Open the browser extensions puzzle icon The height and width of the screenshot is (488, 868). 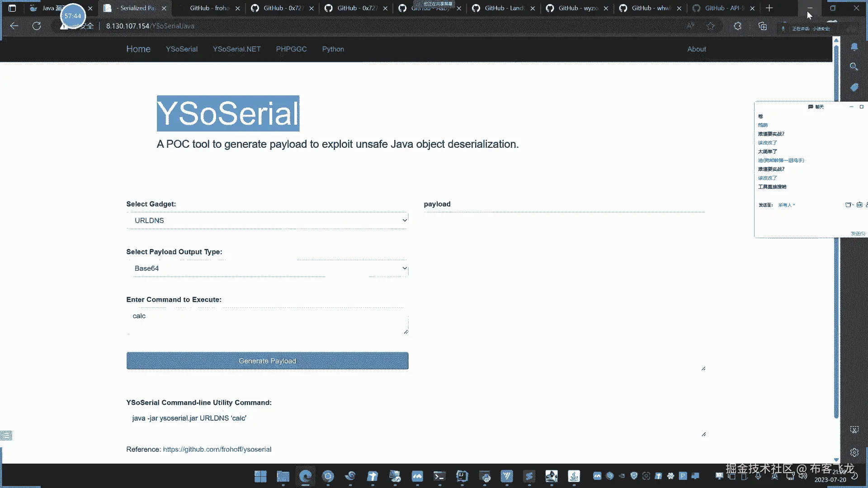click(737, 26)
